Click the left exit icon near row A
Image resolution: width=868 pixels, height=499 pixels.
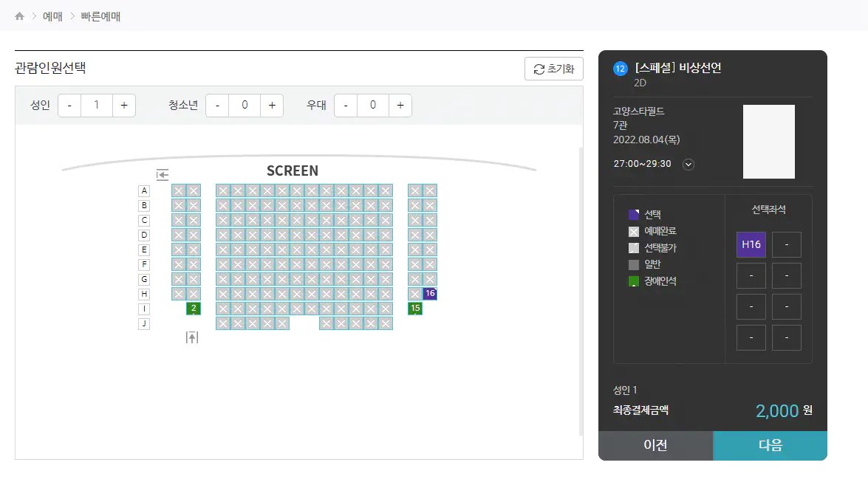(x=163, y=175)
